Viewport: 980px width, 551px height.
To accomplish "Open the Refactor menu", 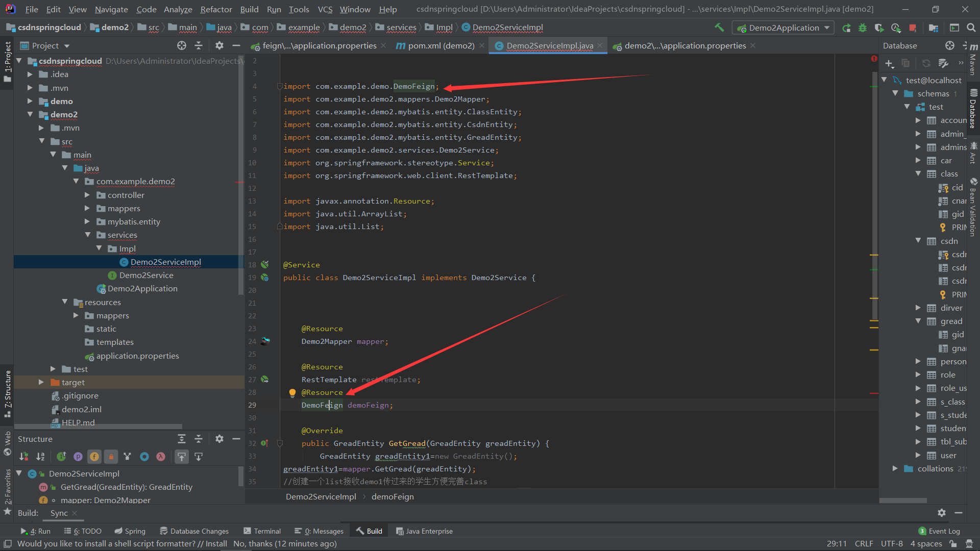I will point(216,9).
